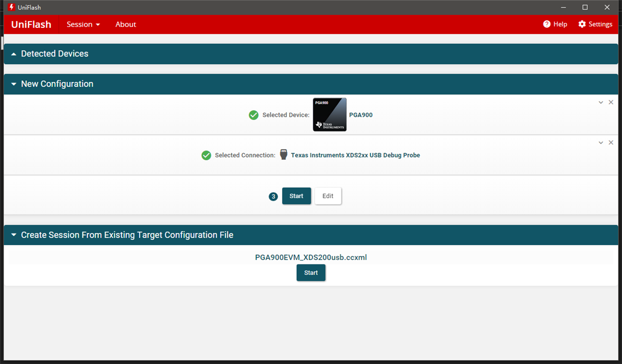Click the Selected Device label

286,115
